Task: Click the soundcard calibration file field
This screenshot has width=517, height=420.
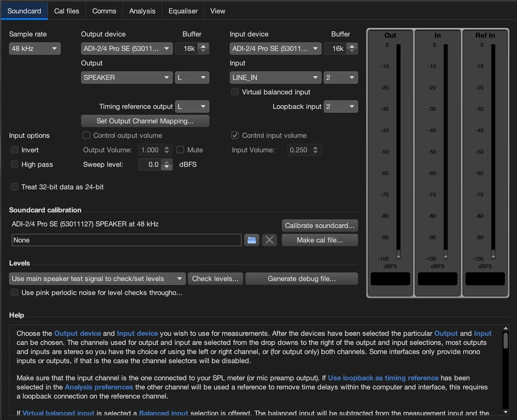Action: (x=127, y=240)
